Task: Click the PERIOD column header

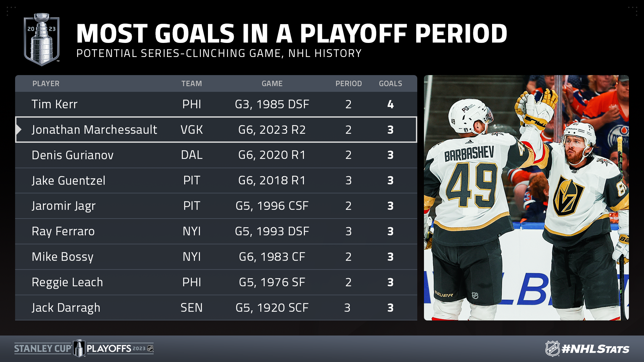Action: (x=348, y=84)
